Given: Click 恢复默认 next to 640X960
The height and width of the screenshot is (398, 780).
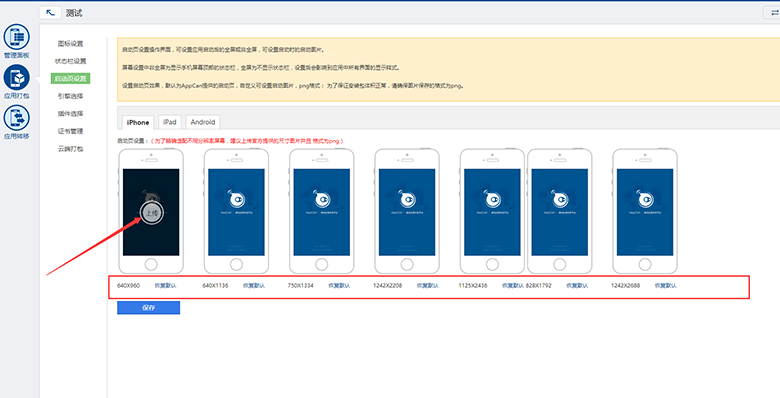Looking at the screenshot, I should pos(165,286).
